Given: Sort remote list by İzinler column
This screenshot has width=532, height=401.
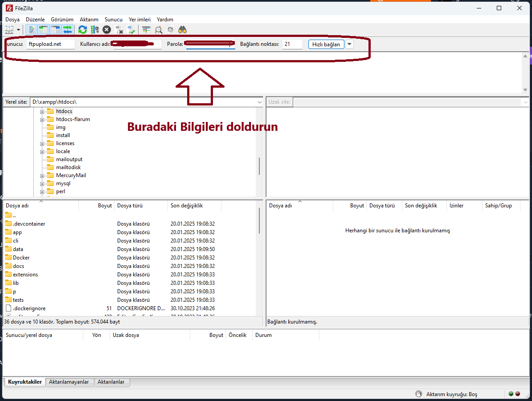Looking at the screenshot, I should [x=464, y=206].
